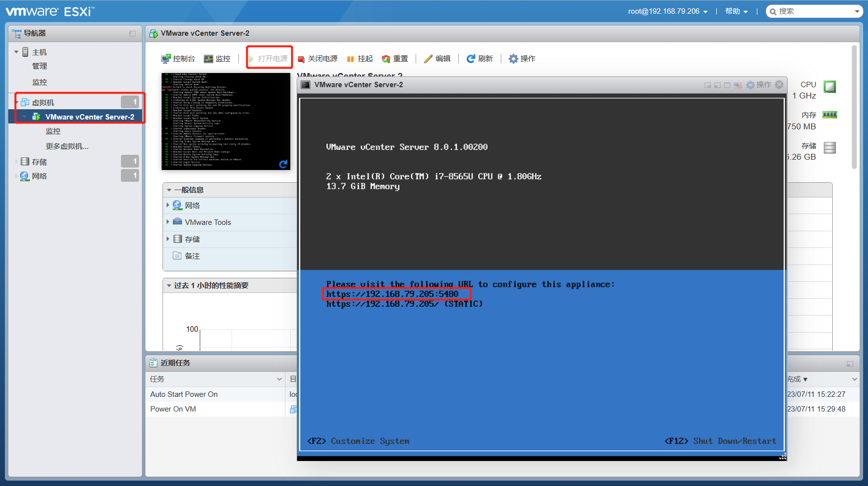Select 存储 in the navigator
This screenshot has height=486, width=868.
39,162
